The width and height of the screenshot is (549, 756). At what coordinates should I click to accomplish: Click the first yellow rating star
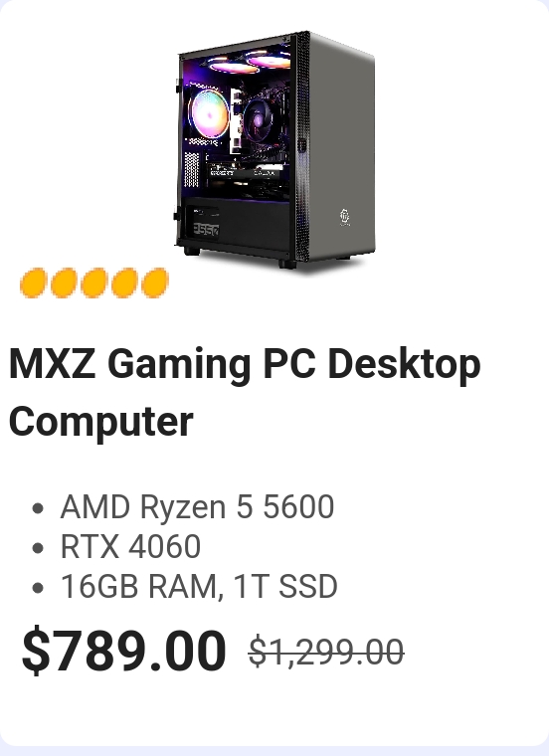pos(33,283)
